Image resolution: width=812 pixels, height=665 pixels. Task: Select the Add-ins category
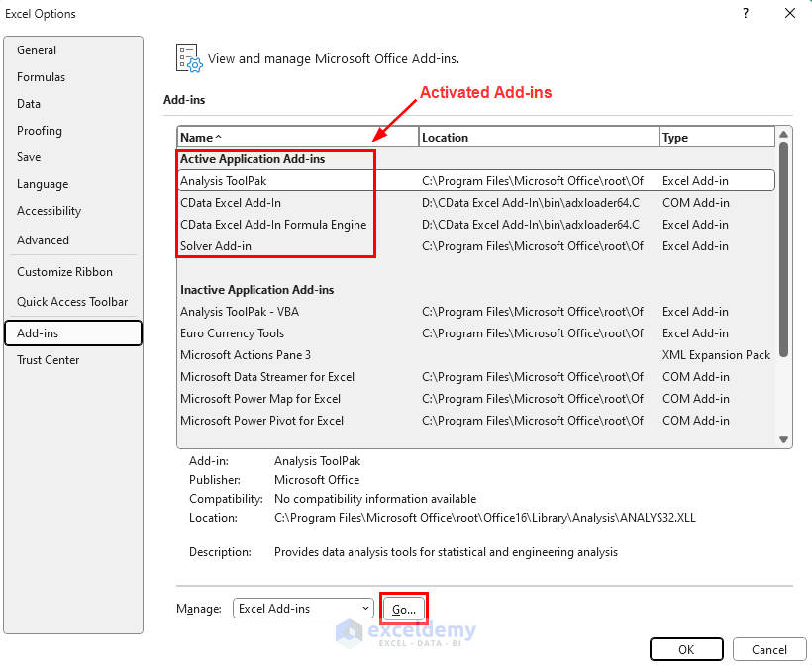click(73, 333)
